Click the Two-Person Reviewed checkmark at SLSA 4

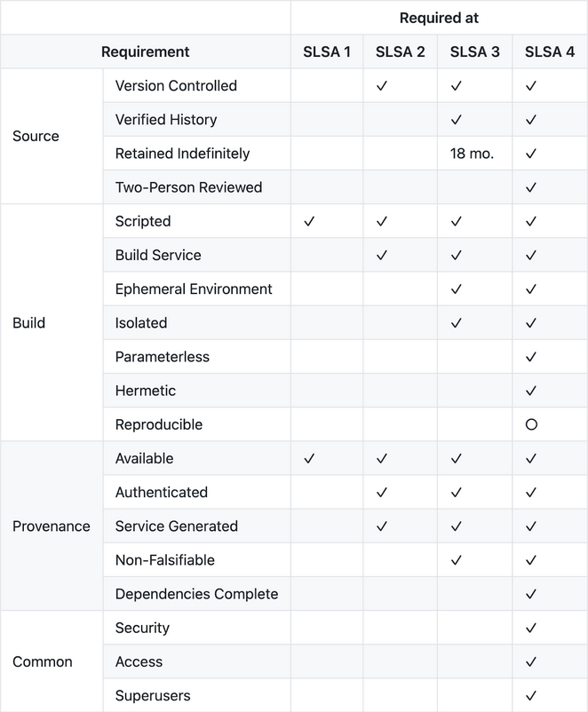click(531, 187)
